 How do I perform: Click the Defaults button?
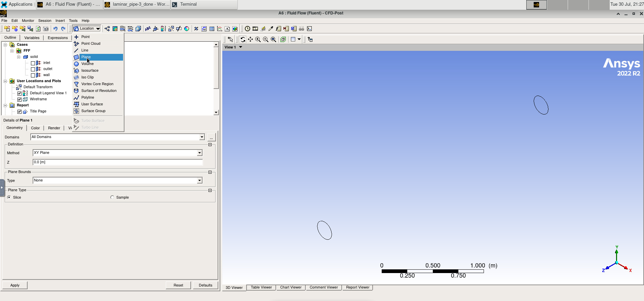(x=205, y=285)
